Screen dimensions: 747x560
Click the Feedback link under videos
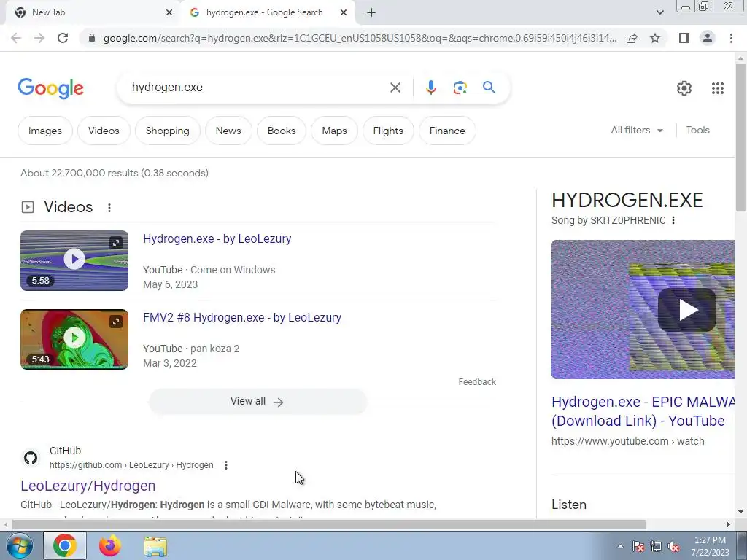click(x=477, y=382)
